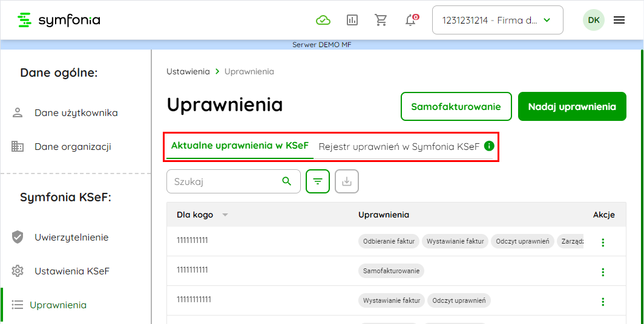
Task: Open actions menu for Odbieranie faktur row
Action: (603, 242)
